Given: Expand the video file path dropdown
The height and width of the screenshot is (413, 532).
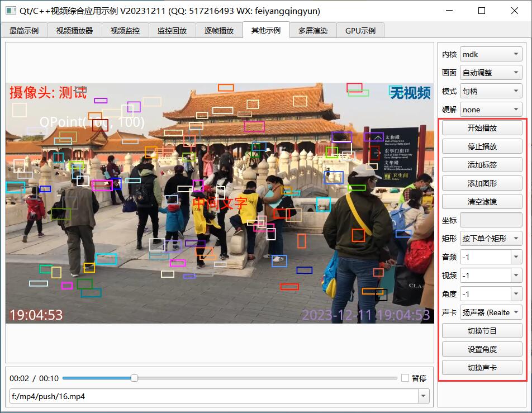Looking at the screenshot, I should click(424, 397).
